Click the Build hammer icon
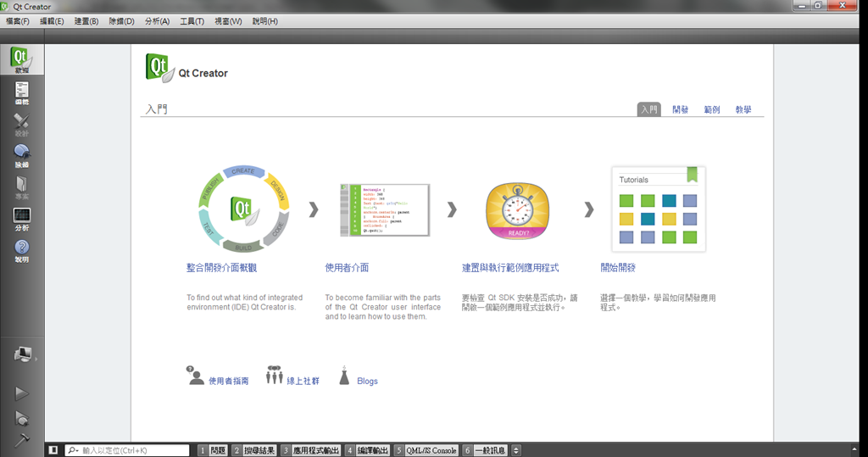The height and width of the screenshot is (457, 868). point(21,440)
